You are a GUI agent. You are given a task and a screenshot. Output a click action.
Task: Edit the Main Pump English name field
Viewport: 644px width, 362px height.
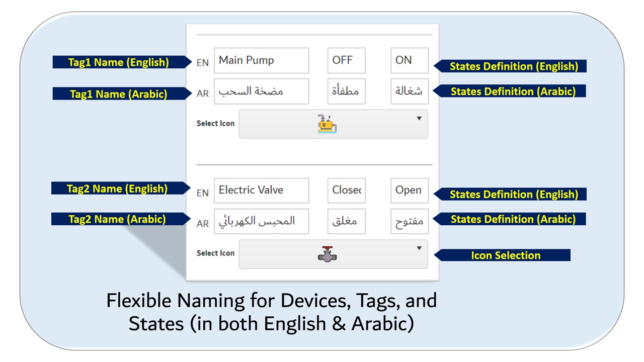coord(261,60)
